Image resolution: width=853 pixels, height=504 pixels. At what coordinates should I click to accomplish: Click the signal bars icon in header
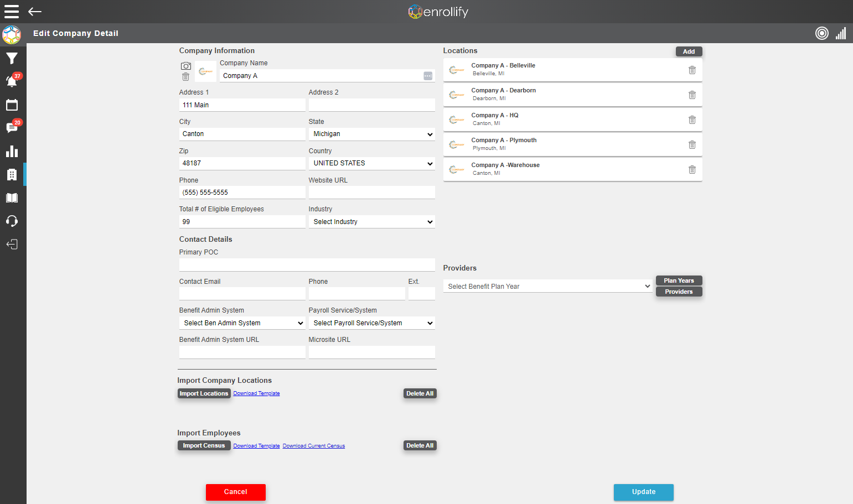[841, 33]
